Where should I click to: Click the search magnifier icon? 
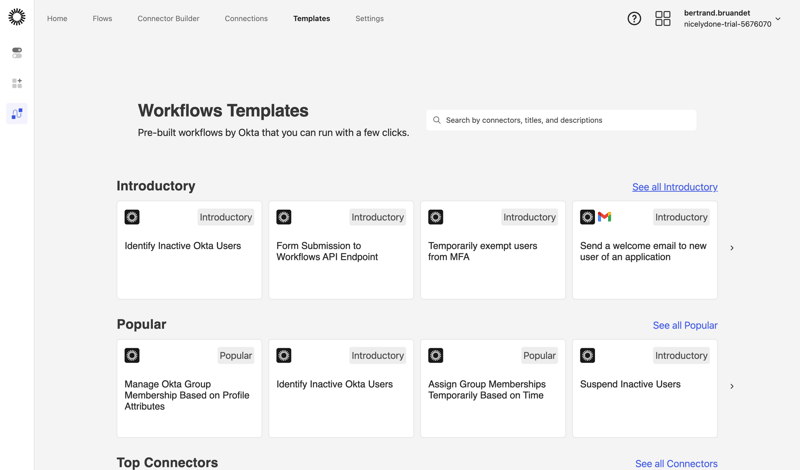tap(437, 120)
